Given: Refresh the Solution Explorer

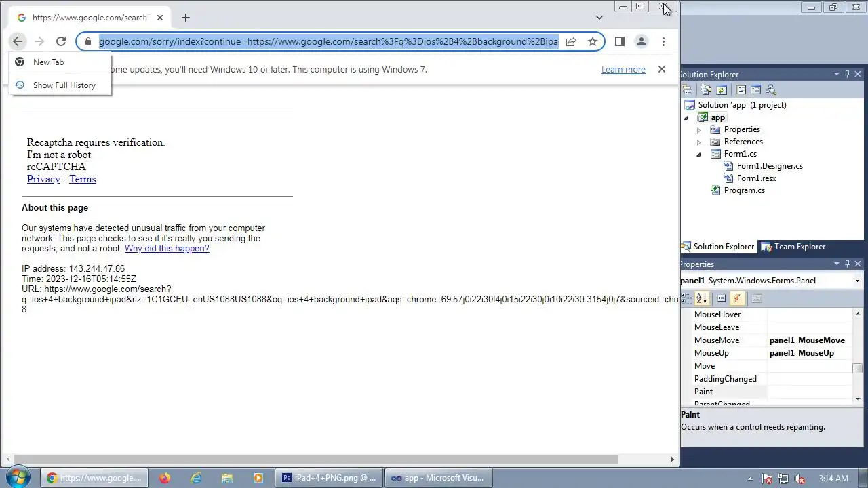Looking at the screenshot, I should (x=722, y=89).
